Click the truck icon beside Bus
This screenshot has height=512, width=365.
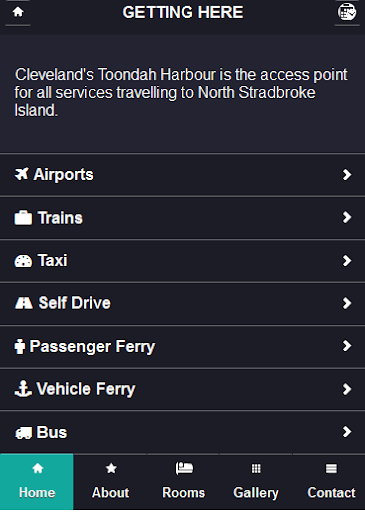[23, 432]
